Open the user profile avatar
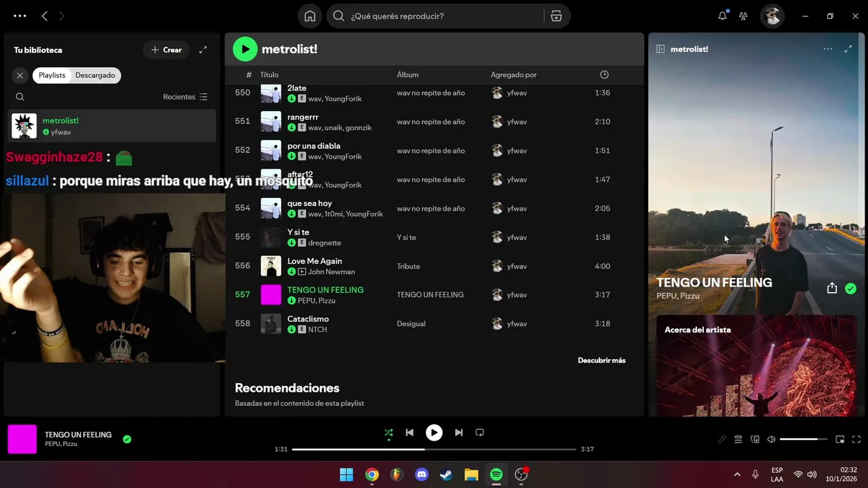The height and width of the screenshot is (488, 868). 772,16
